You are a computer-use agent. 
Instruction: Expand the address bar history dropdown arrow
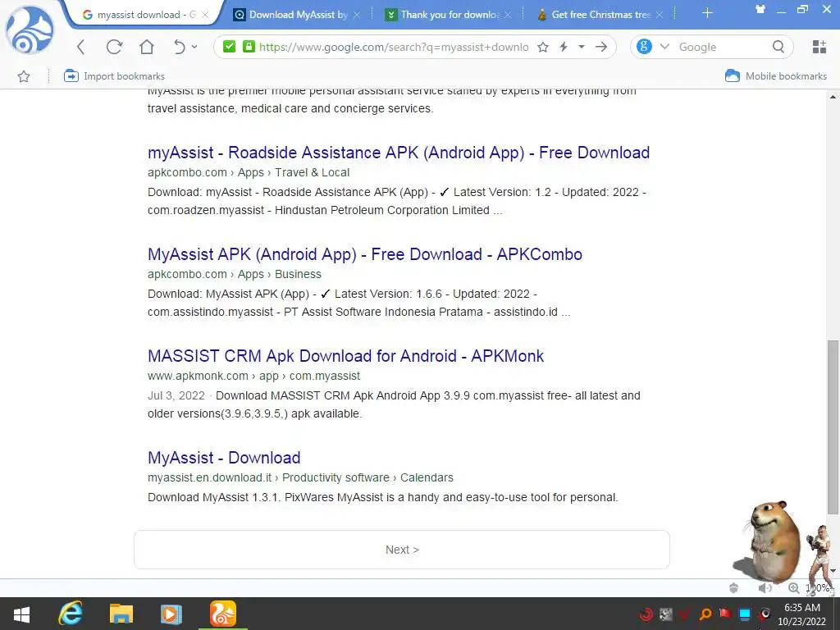[x=582, y=47]
